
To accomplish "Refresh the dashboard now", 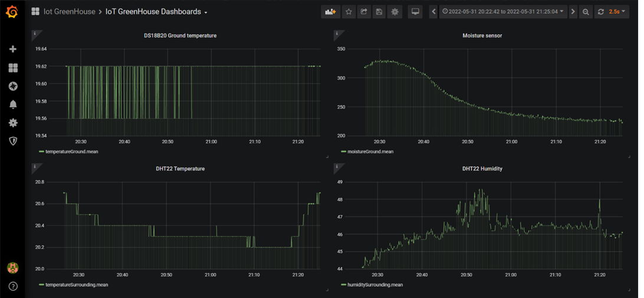I will coord(600,12).
